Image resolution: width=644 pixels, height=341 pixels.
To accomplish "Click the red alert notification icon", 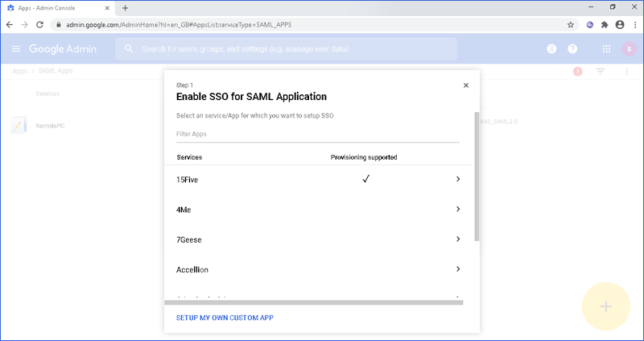I will pos(577,72).
